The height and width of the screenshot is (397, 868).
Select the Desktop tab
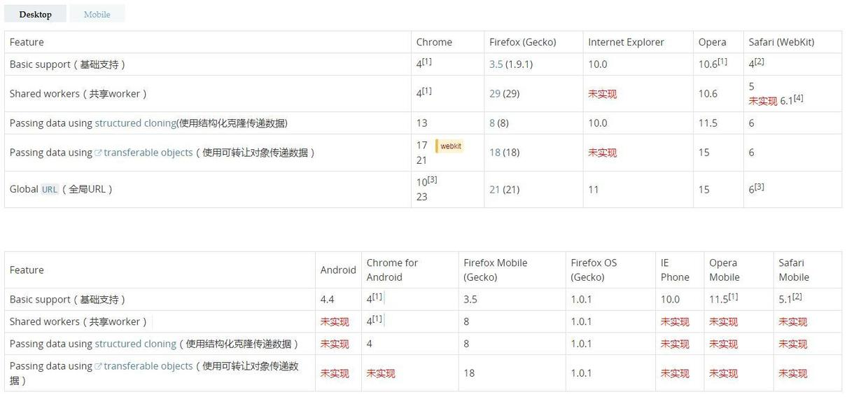35,14
